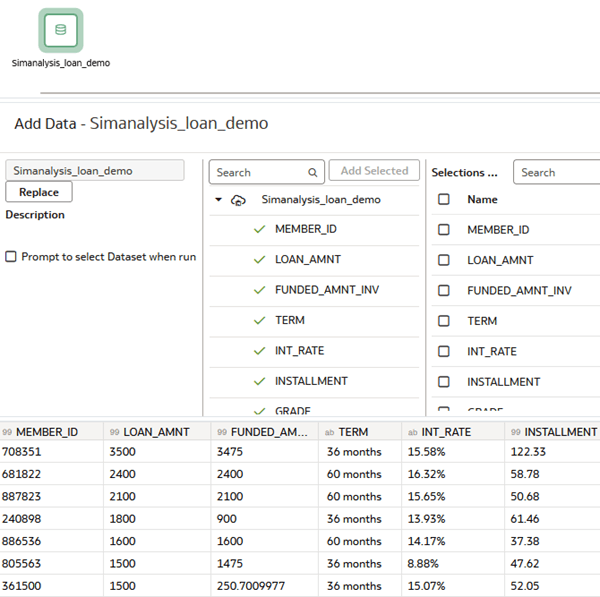600x597 pixels.
Task: Click funded amount cell 250.7009977
Action: coord(264,586)
